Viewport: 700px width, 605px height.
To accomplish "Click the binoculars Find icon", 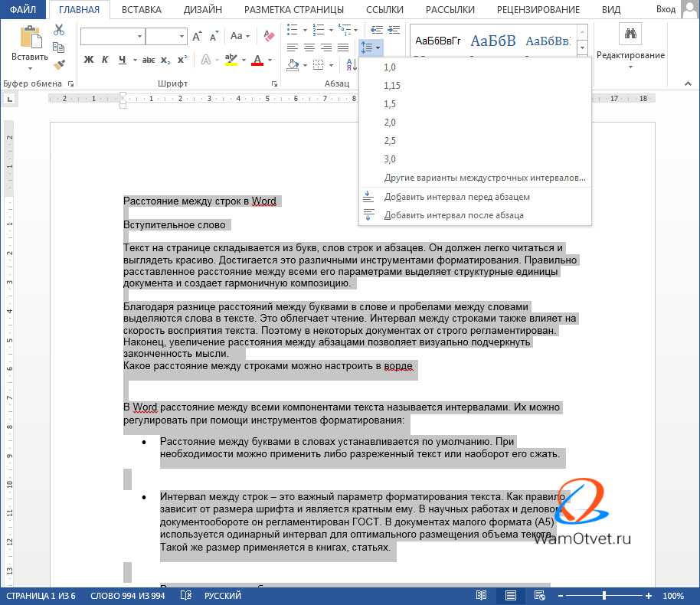I will (630, 34).
